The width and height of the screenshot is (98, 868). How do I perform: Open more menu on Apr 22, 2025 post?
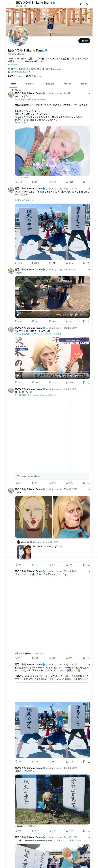coord(89,389)
